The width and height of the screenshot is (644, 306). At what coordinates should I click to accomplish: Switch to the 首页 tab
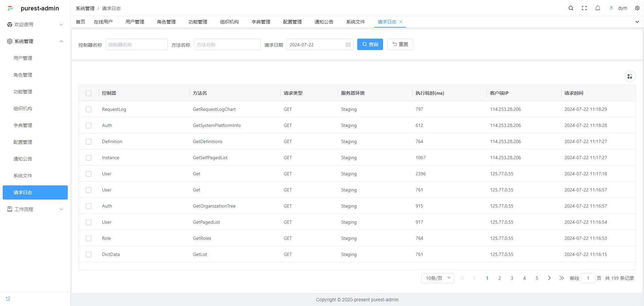click(x=80, y=22)
